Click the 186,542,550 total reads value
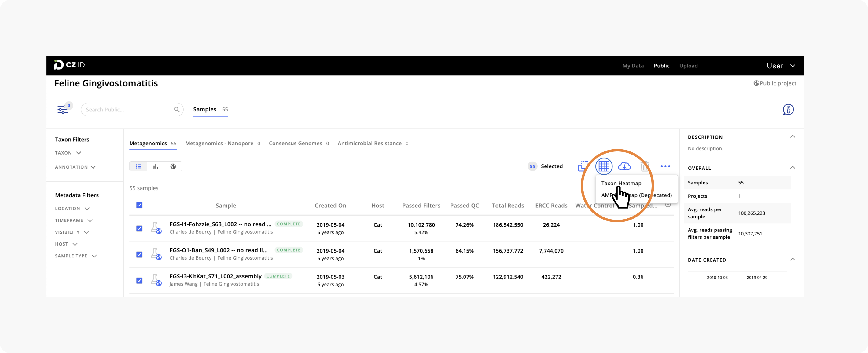This screenshot has width=868, height=353. (x=508, y=225)
